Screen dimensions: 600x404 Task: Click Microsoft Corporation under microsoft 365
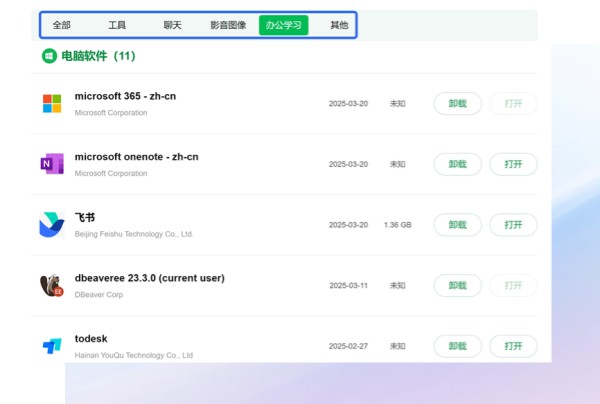pos(111,113)
